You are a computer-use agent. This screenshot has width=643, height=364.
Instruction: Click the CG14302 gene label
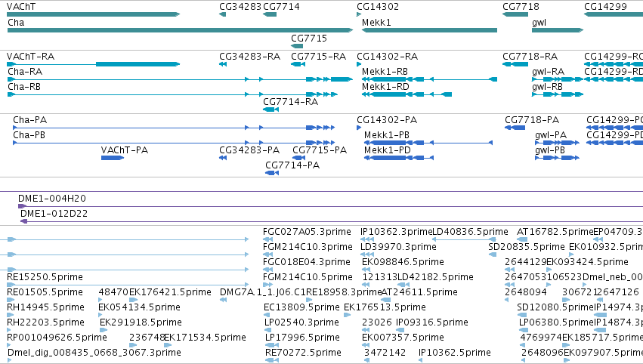click(378, 7)
